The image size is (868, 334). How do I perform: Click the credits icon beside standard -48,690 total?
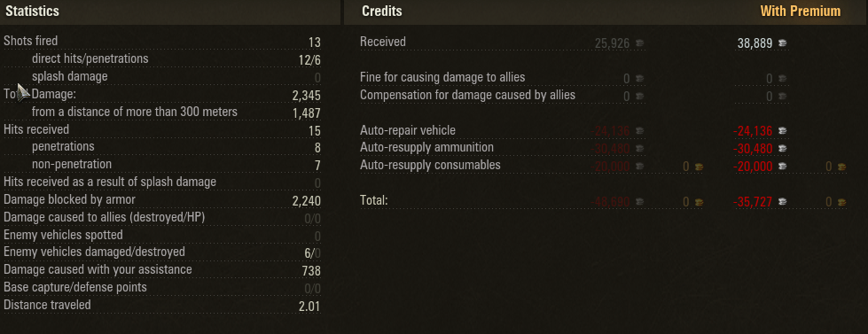pos(639,202)
